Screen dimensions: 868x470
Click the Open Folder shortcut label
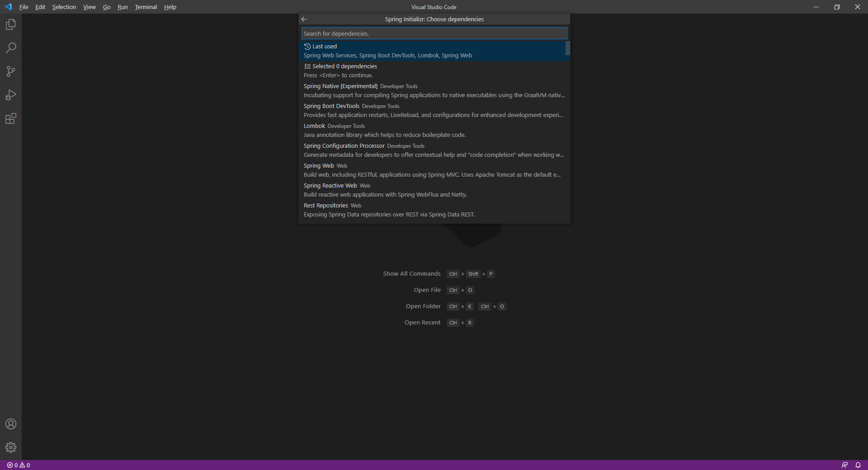(423, 306)
